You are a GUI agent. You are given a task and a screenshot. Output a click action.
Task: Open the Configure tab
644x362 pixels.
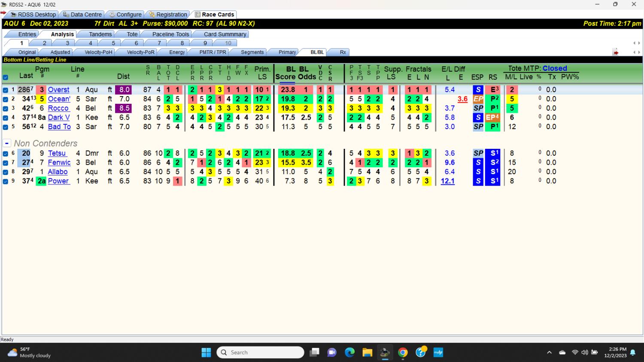125,15
